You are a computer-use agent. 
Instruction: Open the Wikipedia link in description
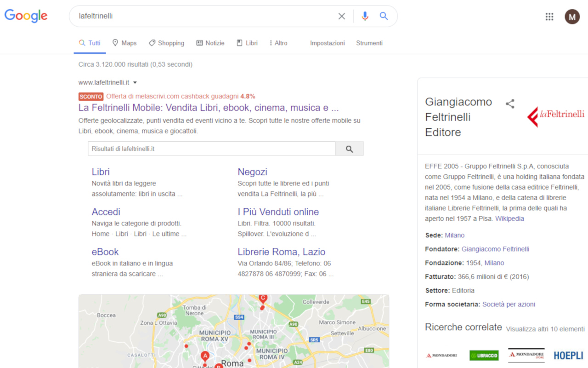tap(509, 218)
